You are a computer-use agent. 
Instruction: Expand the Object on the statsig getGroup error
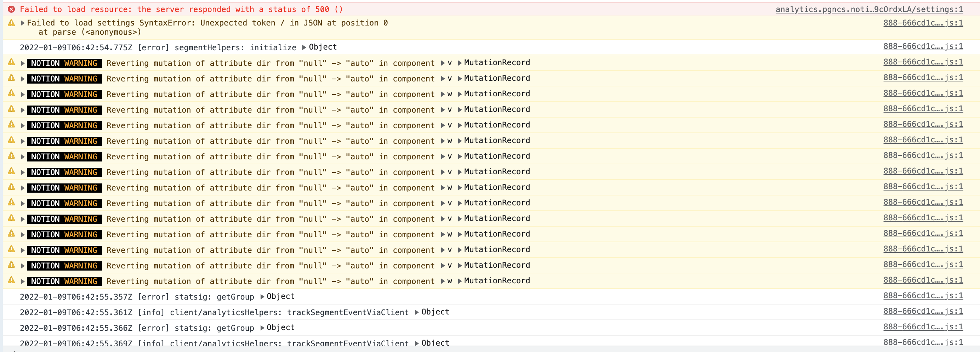(x=262, y=296)
